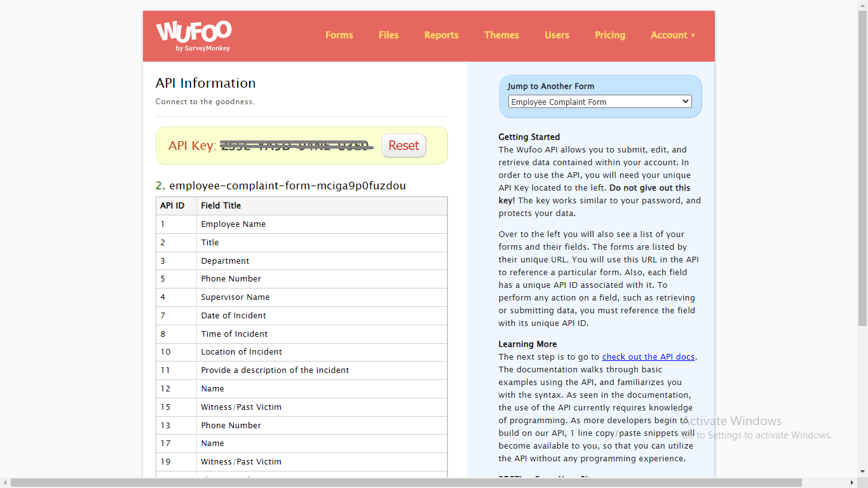Click the Reset API key button
Screen dimensions: 868x488
(x=403, y=146)
